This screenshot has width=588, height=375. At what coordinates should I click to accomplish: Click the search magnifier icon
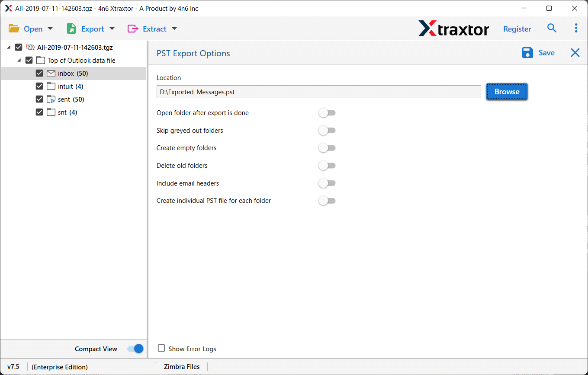click(552, 28)
